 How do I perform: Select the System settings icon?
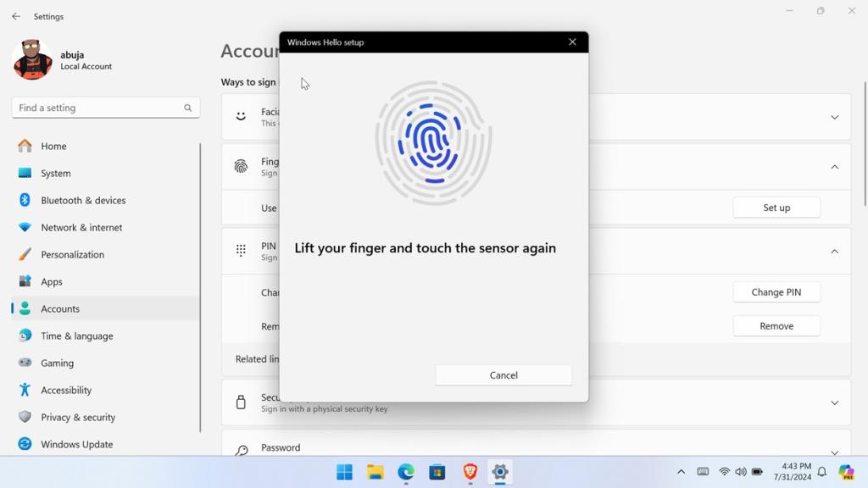25,173
